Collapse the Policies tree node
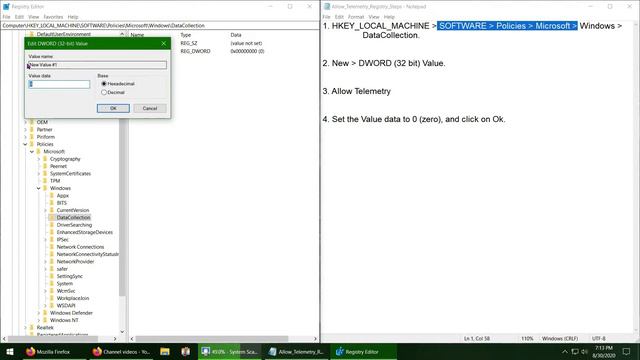 [x=25, y=144]
